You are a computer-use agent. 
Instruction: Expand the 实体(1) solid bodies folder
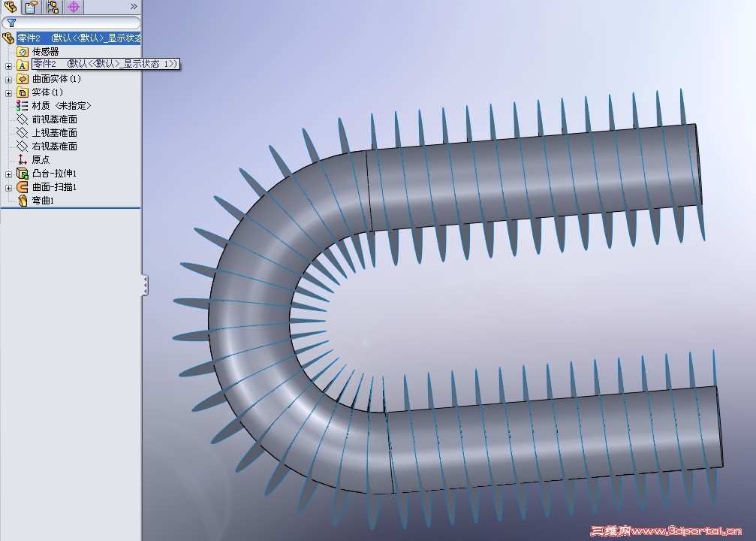coord(9,93)
